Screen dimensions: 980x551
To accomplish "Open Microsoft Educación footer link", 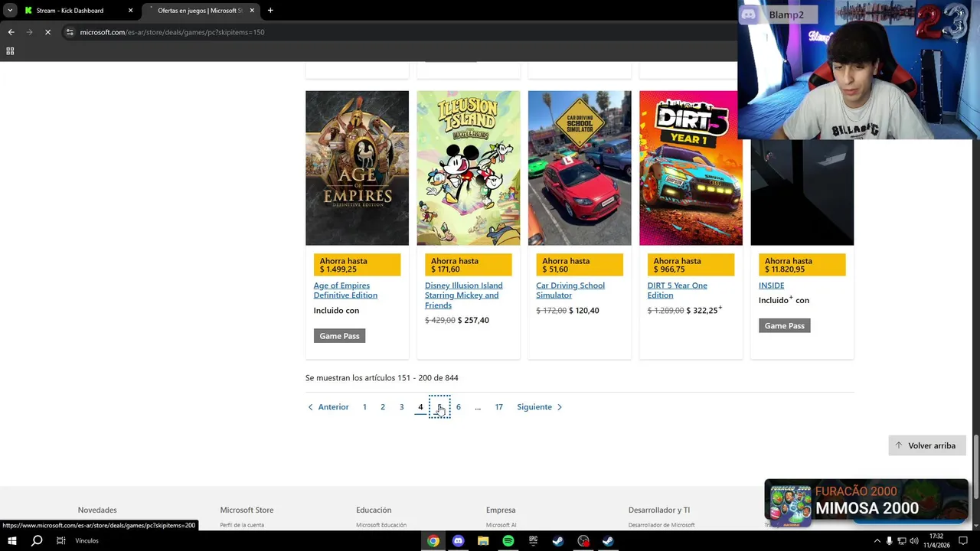I will (381, 525).
